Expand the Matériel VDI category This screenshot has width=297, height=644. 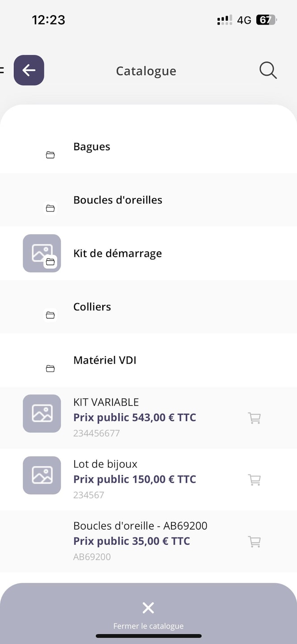tap(105, 360)
